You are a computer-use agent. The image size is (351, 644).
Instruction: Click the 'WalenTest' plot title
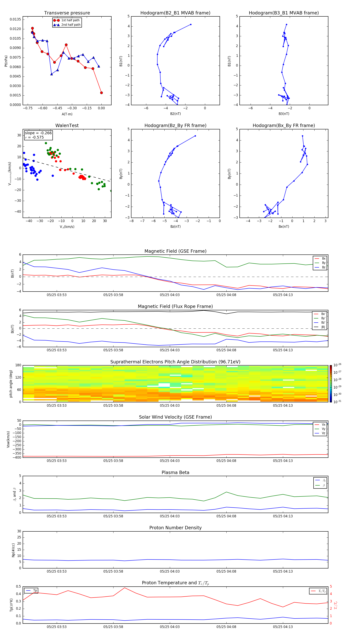(x=67, y=125)
